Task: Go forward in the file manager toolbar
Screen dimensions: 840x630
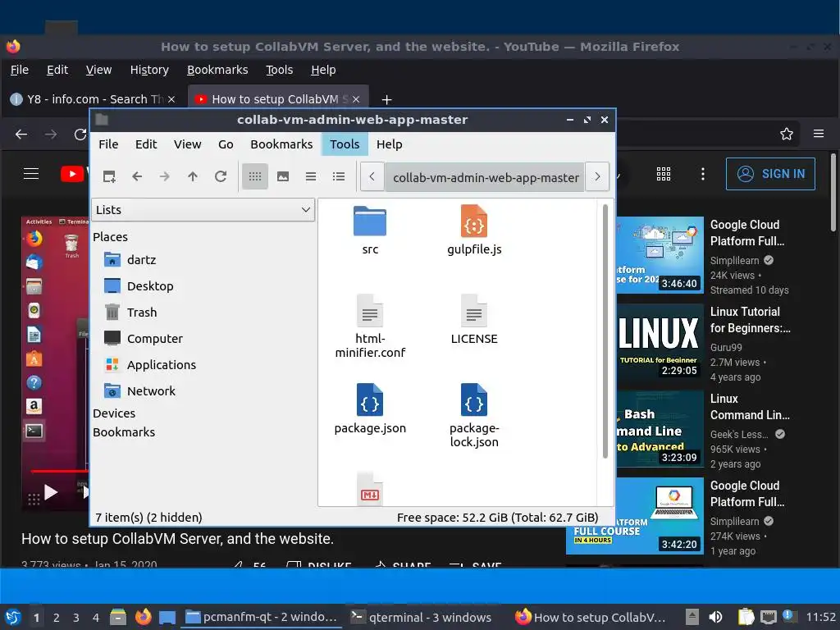Action: (164, 176)
